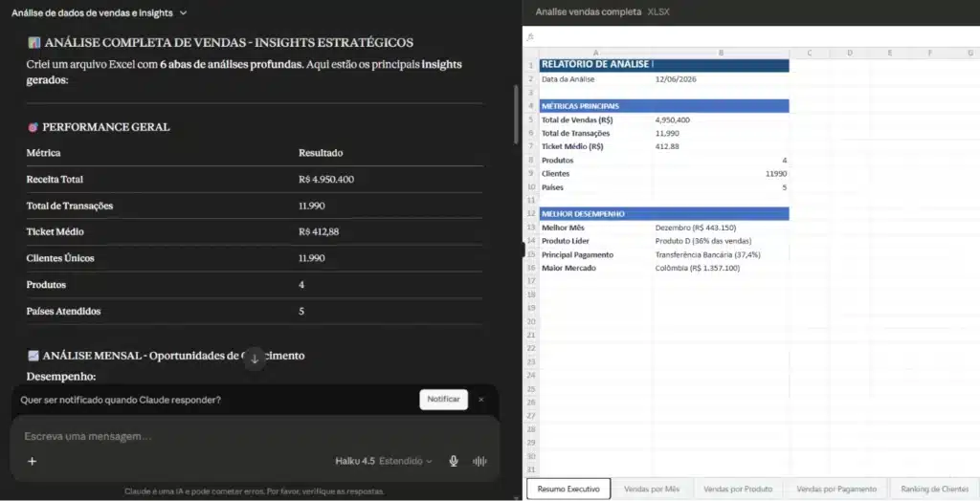Click the Notificar button

tap(444, 400)
